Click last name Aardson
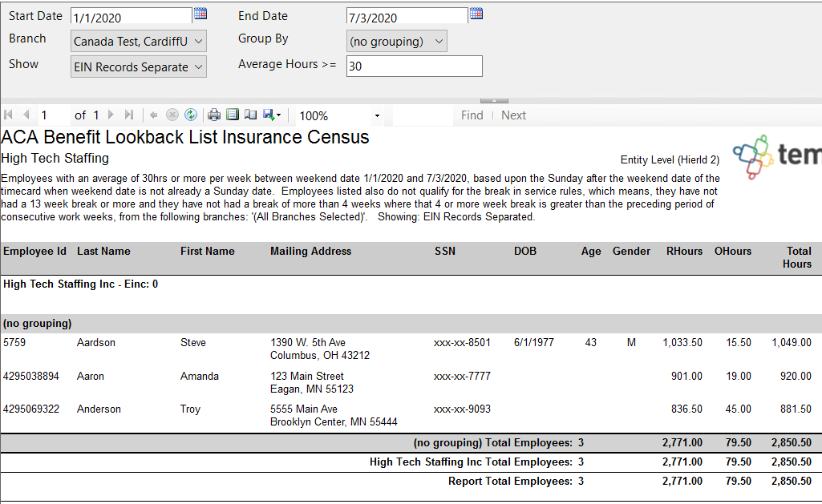The image size is (822, 504). click(x=96, y=342)
